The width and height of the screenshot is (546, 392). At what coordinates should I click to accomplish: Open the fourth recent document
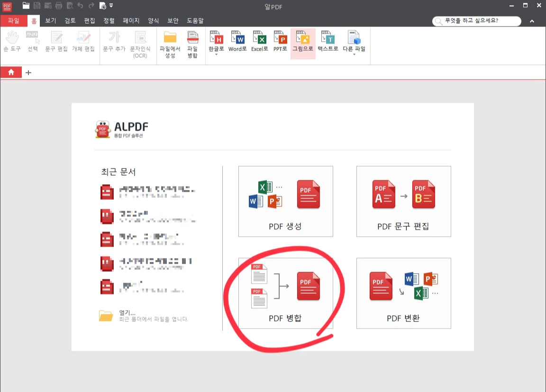(146, 264)
